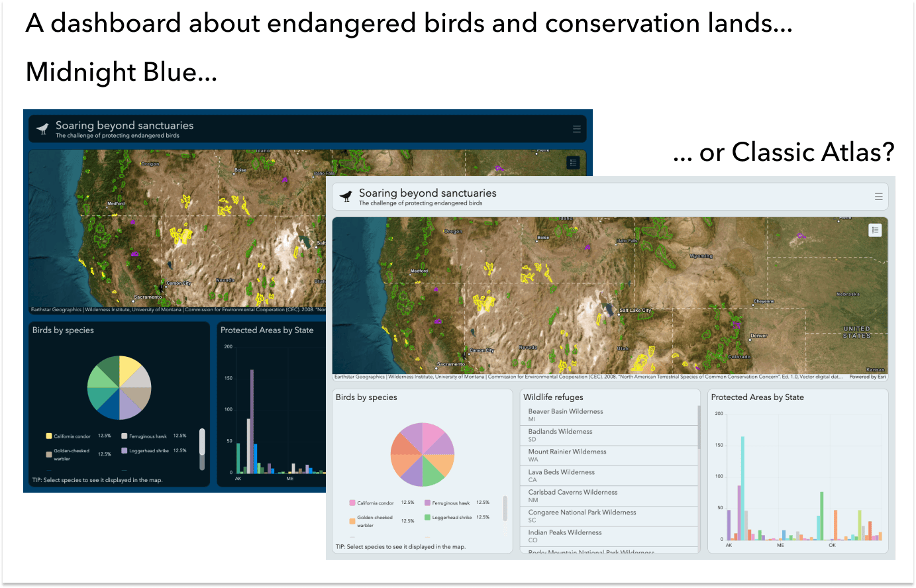Click the tallest cyan bar in the light chart
The width and height of the screenshot is (916, 588).
point(743,488)
